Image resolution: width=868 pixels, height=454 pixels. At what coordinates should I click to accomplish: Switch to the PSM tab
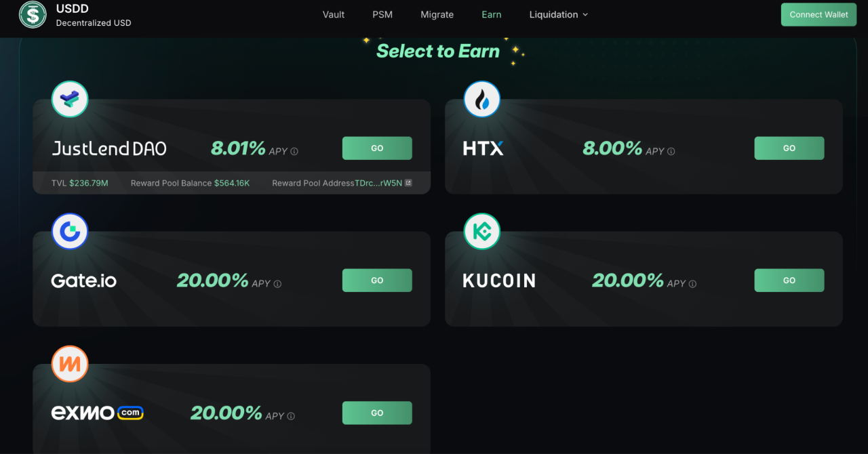coord(382,14)
